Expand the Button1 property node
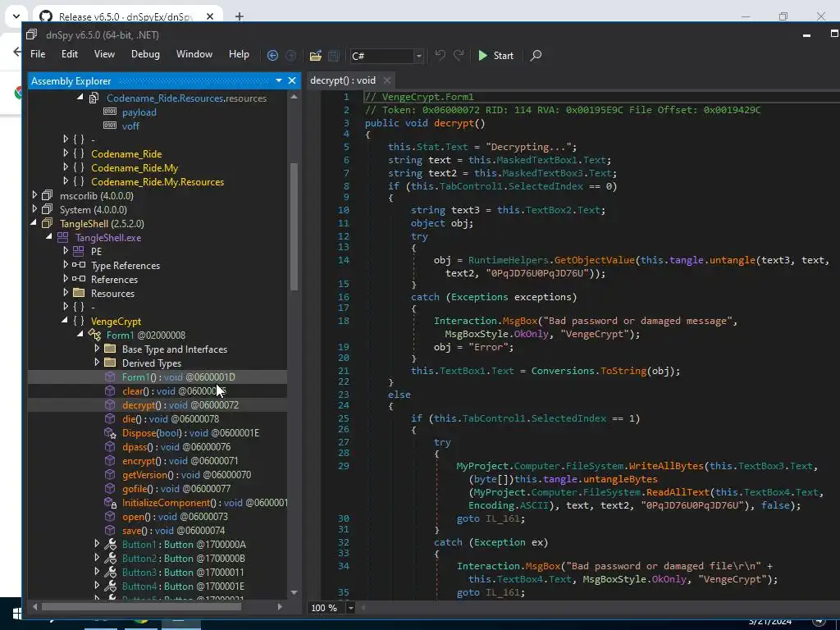 click(x=97, y=544)
